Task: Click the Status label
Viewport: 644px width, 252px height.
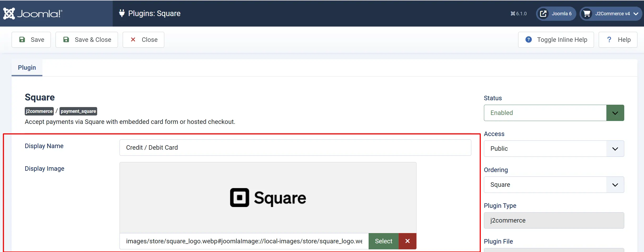Action: pyautogui.click(x=493, y=98)
